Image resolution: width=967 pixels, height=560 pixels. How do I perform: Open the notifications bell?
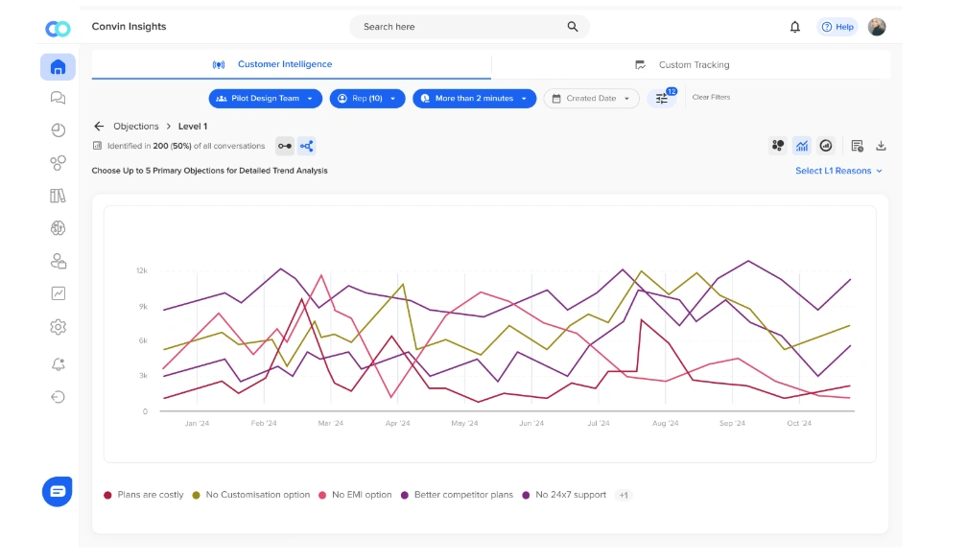pyautogui.click(x=794, y=27)
